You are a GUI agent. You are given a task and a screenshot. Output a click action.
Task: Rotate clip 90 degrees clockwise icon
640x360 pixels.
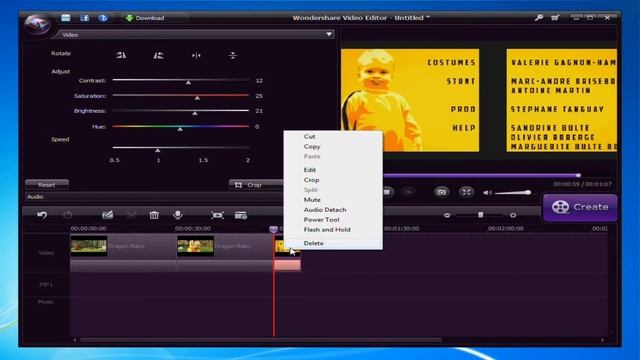(121, 55)
